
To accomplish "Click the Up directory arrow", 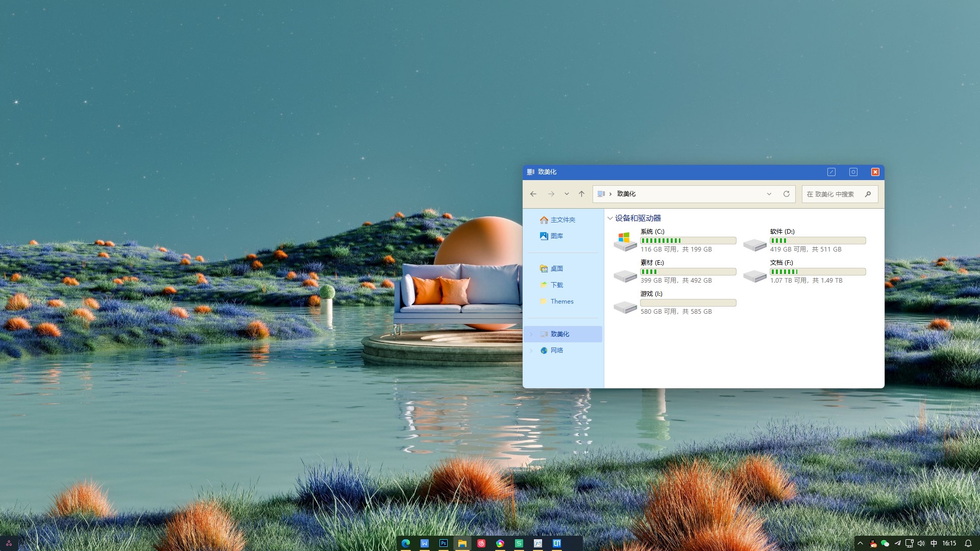I will click(x=581, y=194).
